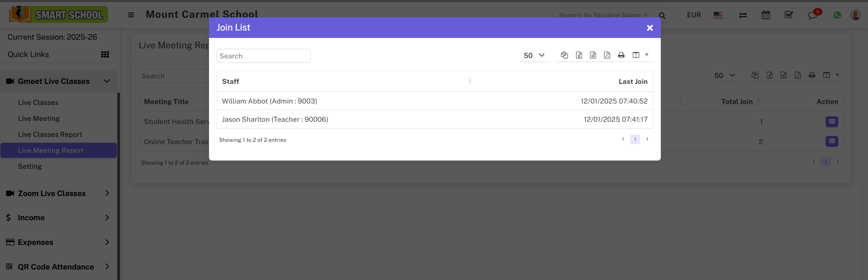
Task: Click the student search magnifier icon
Action: coord(662,16)
